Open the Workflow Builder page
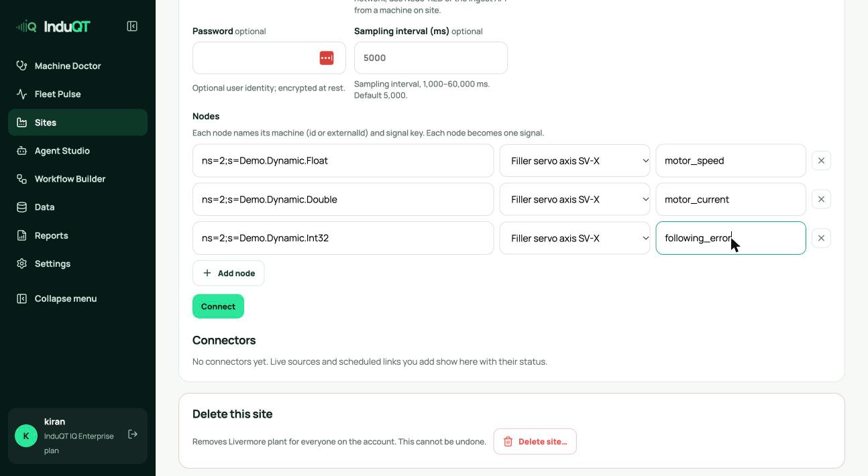Screen dimensions: 868x476 [x=78, y=179]
